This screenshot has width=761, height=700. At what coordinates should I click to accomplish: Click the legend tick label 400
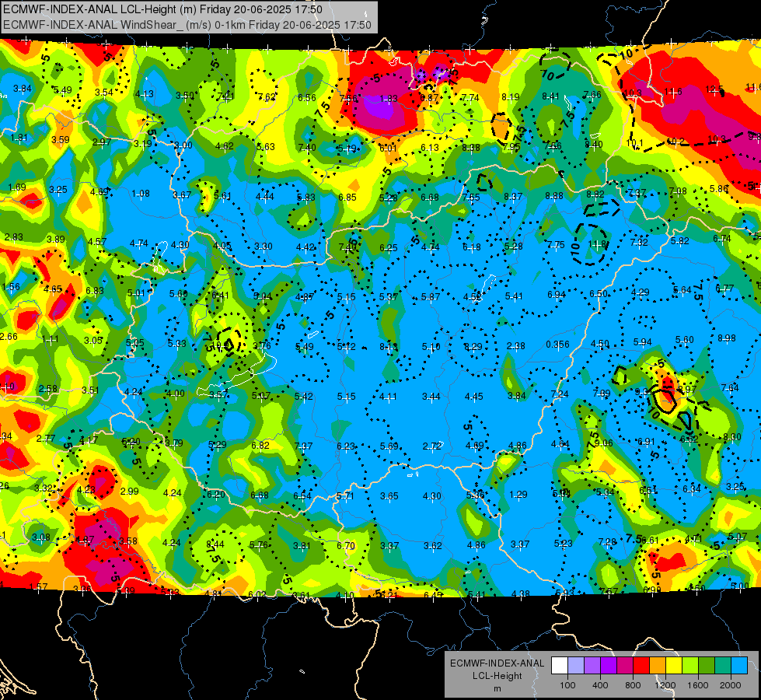[x=600, y=685]
